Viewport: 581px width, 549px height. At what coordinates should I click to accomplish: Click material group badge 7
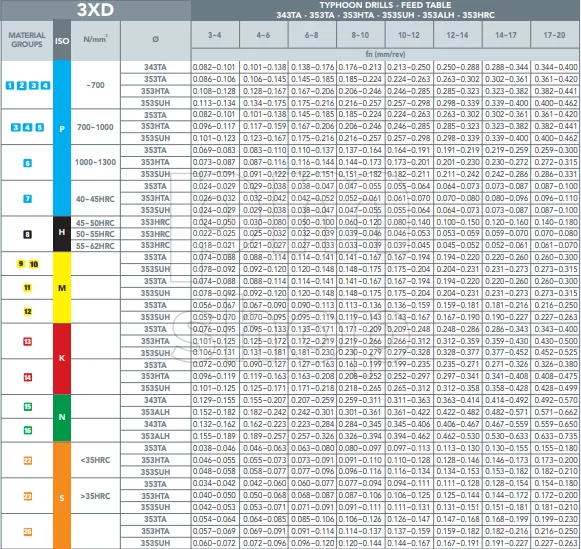coord(27,199)
